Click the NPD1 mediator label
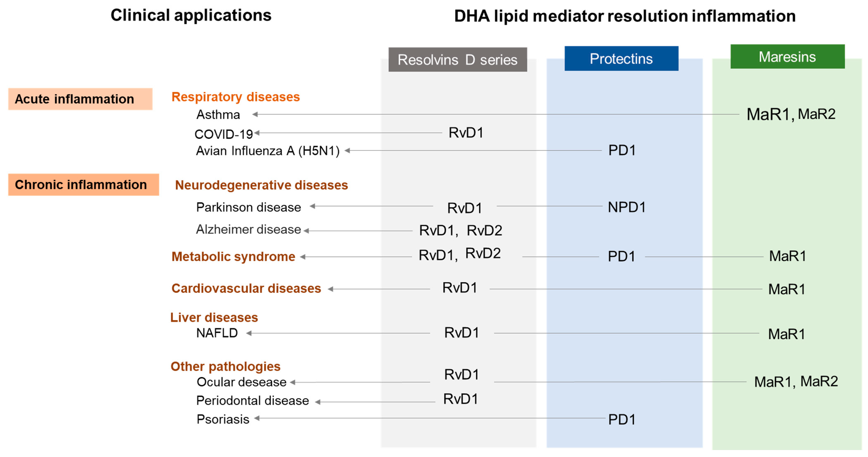The image size is (868, 457). pyautogui.click(x=626, y=207)
